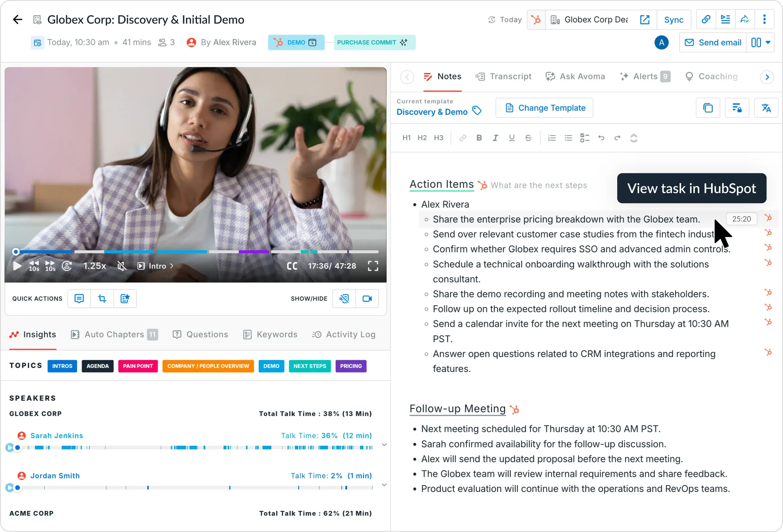Select the PRICING topic chip
Viewport: 783px width, 532px height.
click(x=351, y=366)
